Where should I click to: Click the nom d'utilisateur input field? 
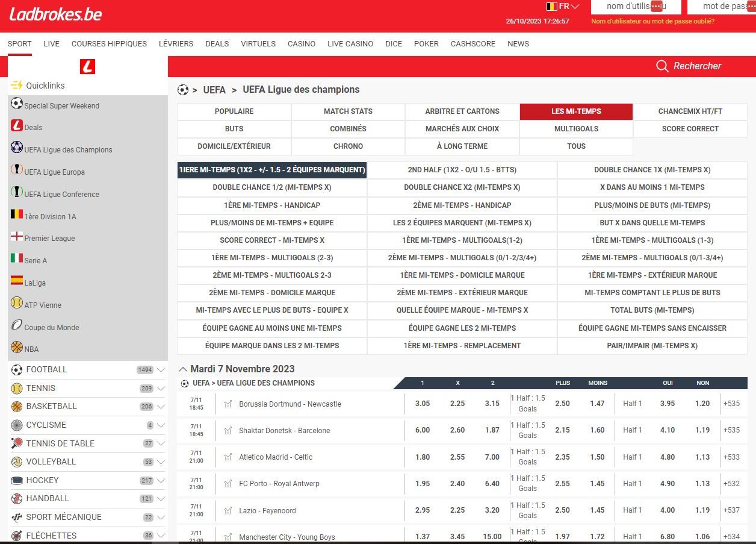click(x=636, y=7)
